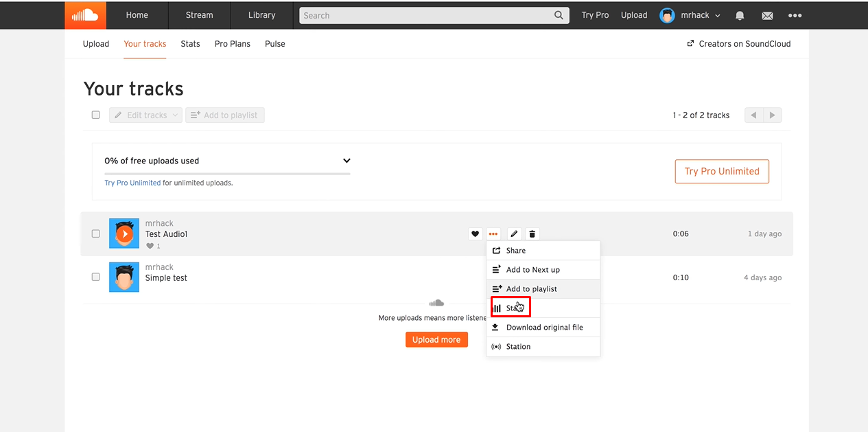Click the '0% of free uploads used' text

tap(152, 161)
